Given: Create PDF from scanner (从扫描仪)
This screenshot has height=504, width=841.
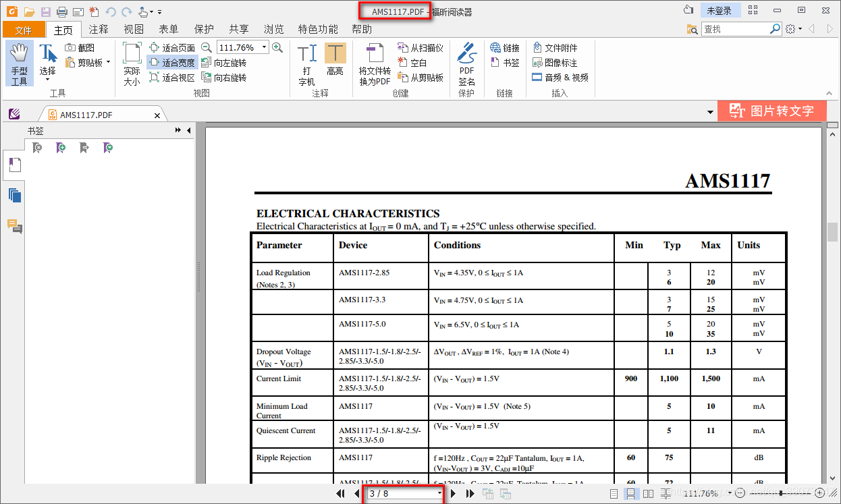Looking at the screenshot, I should pyautogui.click(x=420, y=48).
